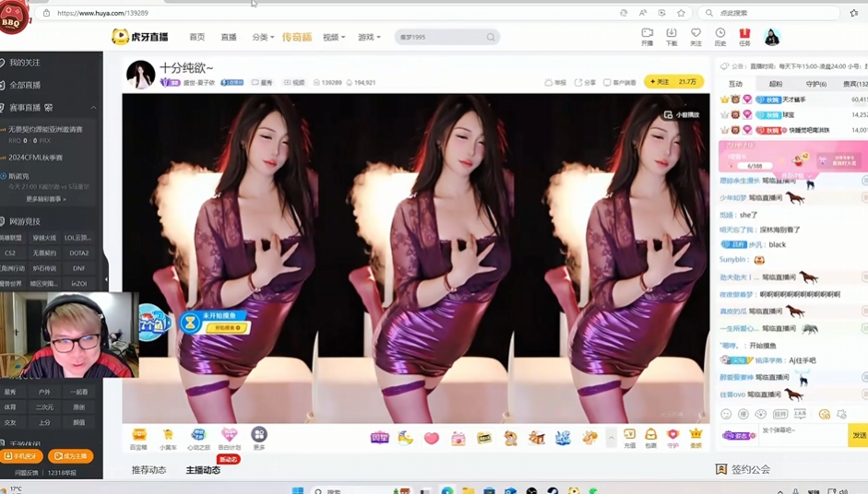
Task: Switch to 主播动态 tab
Action: (203, 470)
